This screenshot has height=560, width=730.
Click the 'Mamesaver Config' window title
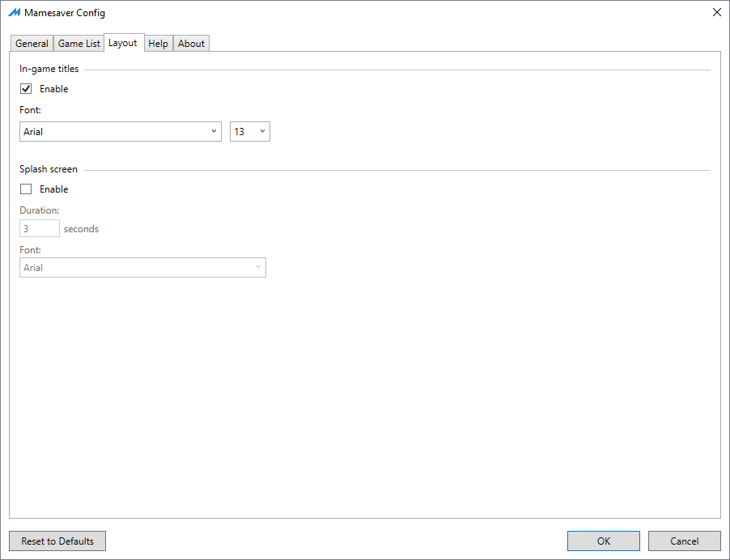pos(65,13)
